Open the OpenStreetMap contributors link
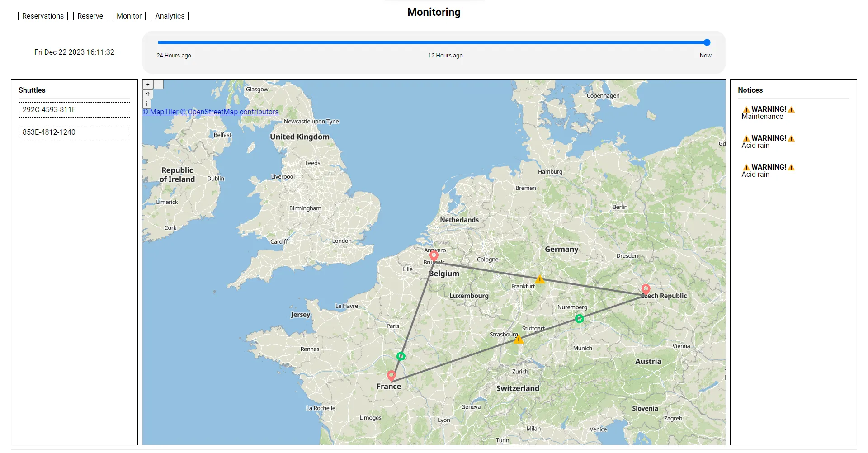This screenshot has height=453, width=868. 229,112
